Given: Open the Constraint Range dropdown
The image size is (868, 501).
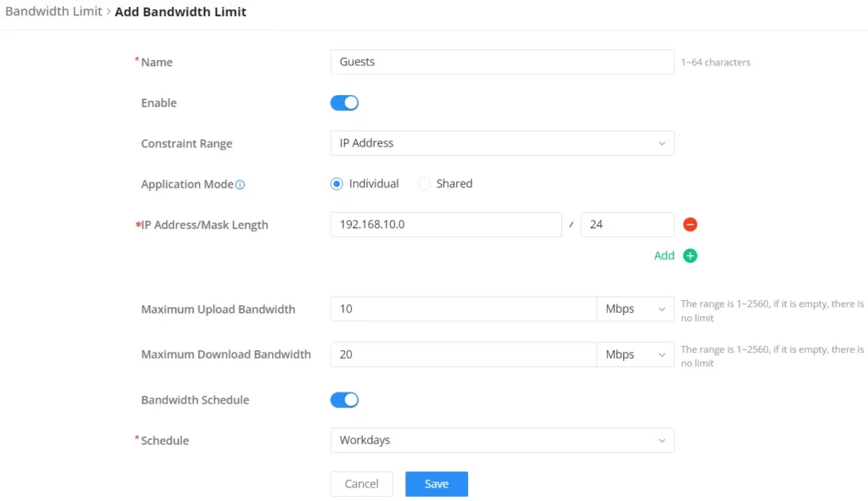Looking at the screenshot, I should pyautogui.click(x=502, y=143).
